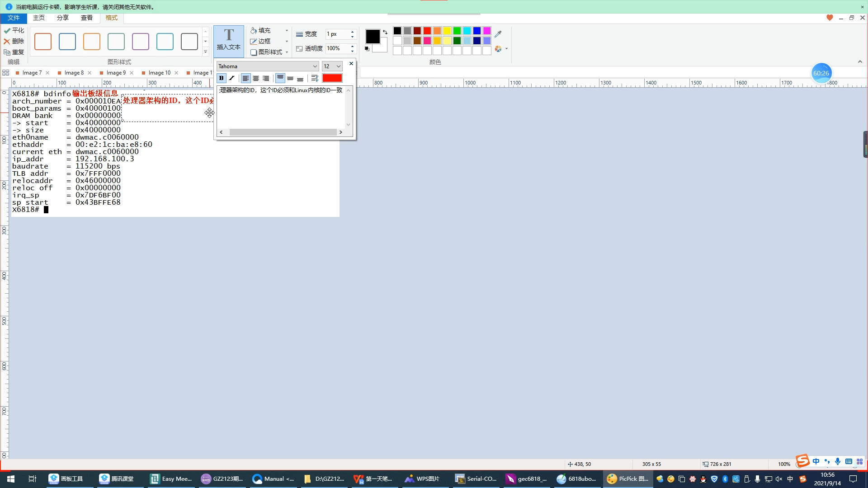The image size is (868, 488).
Task: Expand the Fill (填充) dropdown
Action: [x=287, y=31]
